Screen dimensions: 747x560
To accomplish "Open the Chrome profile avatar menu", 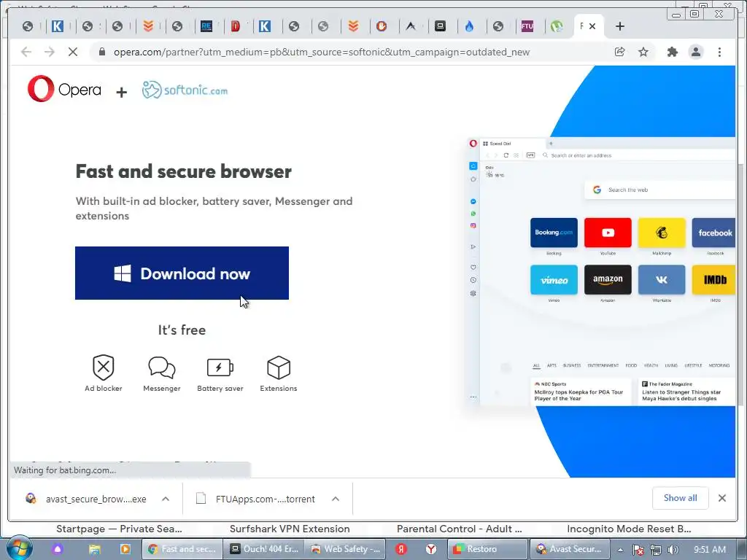I will tap(696, 52).
